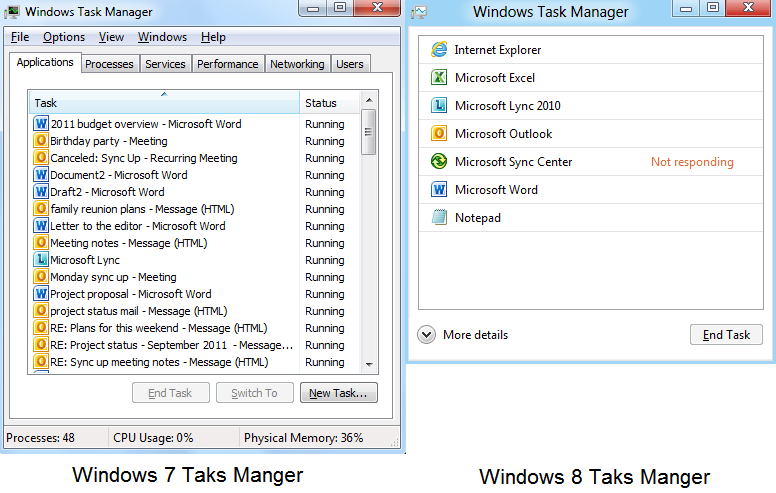Open the Windows menu
Viewport: 776px width, 493px height.
click(x=162, y=37)
